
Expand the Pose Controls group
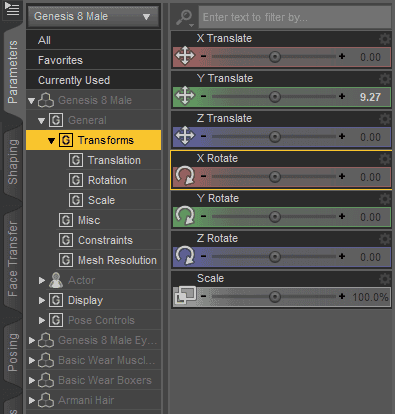point(42,320)
